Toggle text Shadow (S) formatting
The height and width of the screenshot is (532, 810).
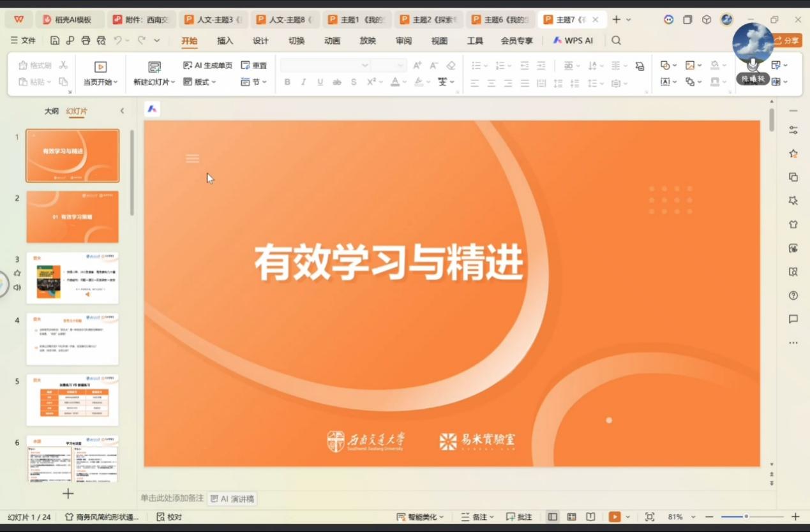coord(354,82)
